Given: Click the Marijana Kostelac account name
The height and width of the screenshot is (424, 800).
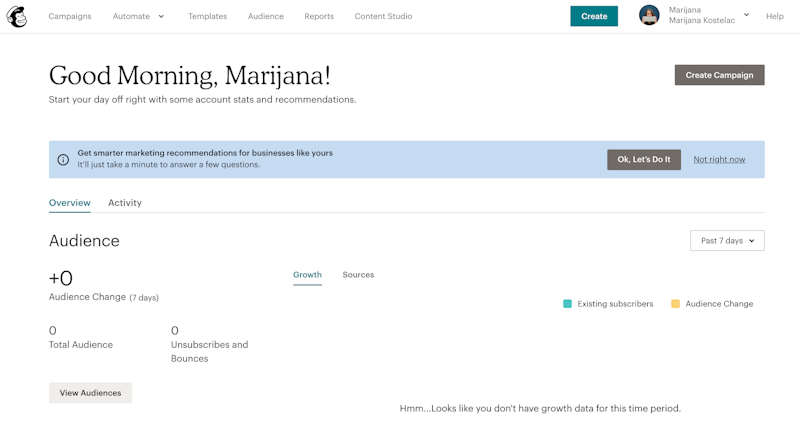Looking at the screenshot, I should (x=702, y=20).
